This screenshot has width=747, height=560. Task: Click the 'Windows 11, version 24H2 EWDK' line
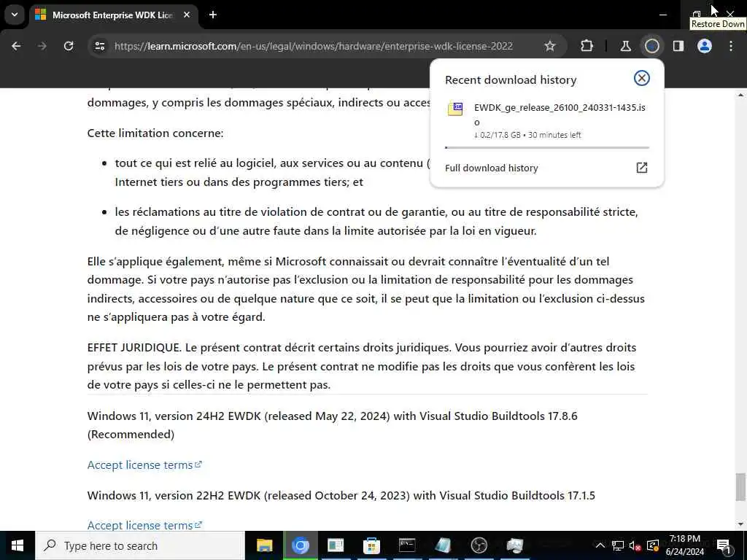(332, 425)
